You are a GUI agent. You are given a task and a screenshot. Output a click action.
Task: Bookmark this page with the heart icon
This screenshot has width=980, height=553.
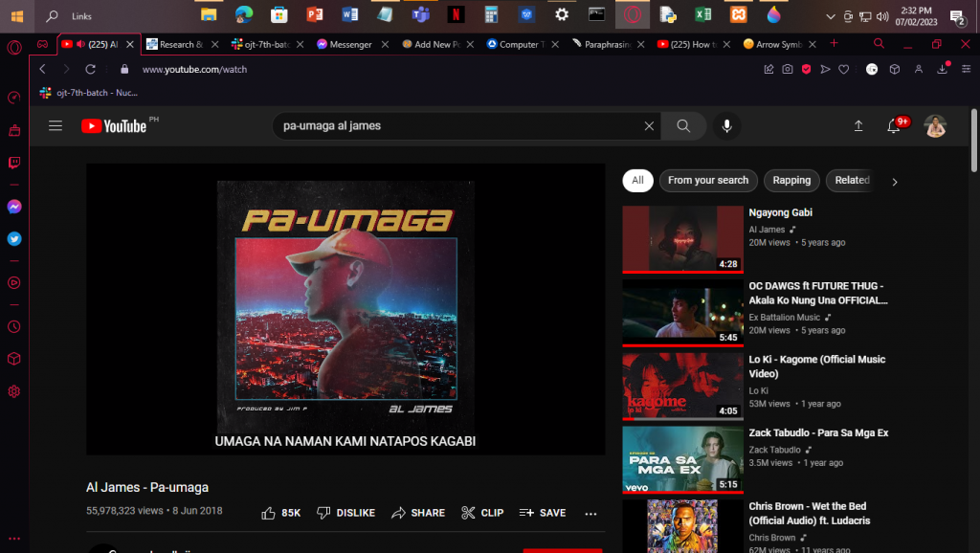844,69
